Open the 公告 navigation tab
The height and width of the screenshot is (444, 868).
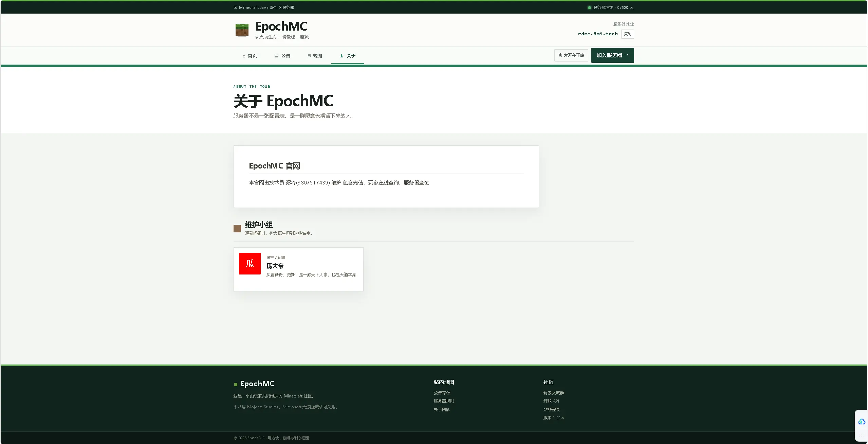[x=282, y=56]
